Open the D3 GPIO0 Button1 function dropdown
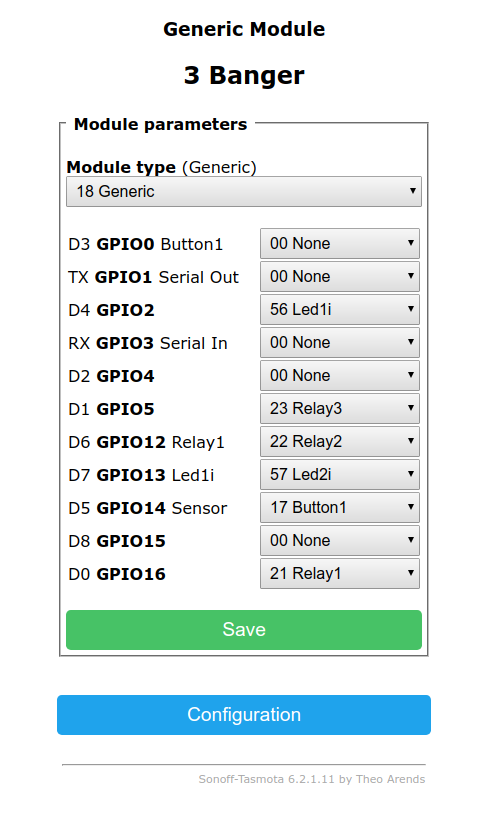The image size is (484, 815). (x=339, y=243)
